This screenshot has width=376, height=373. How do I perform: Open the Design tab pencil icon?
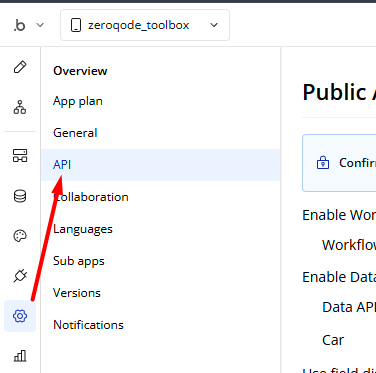pos(20,67)
